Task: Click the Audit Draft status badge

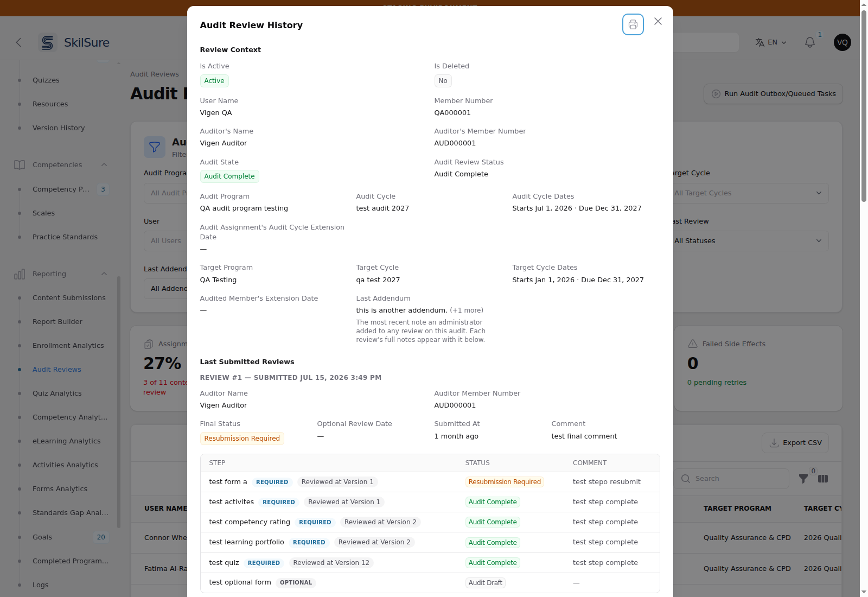Action: (486, 583)
